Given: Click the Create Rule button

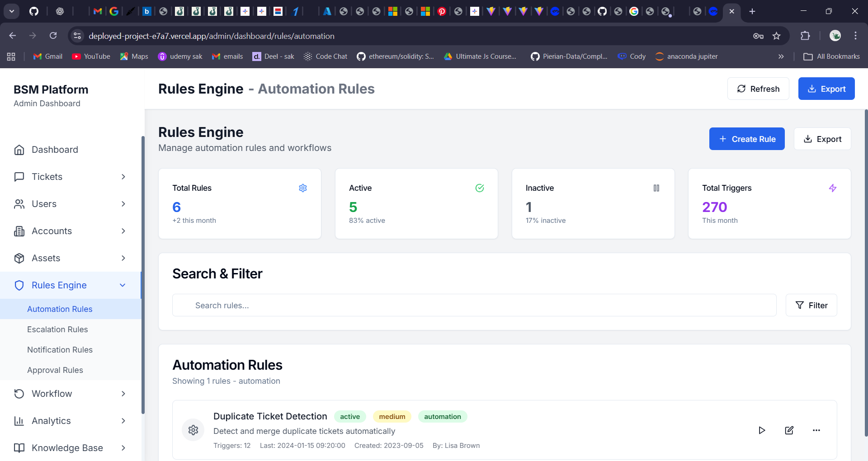Looking at the screenshot, I should click(747, 139).
